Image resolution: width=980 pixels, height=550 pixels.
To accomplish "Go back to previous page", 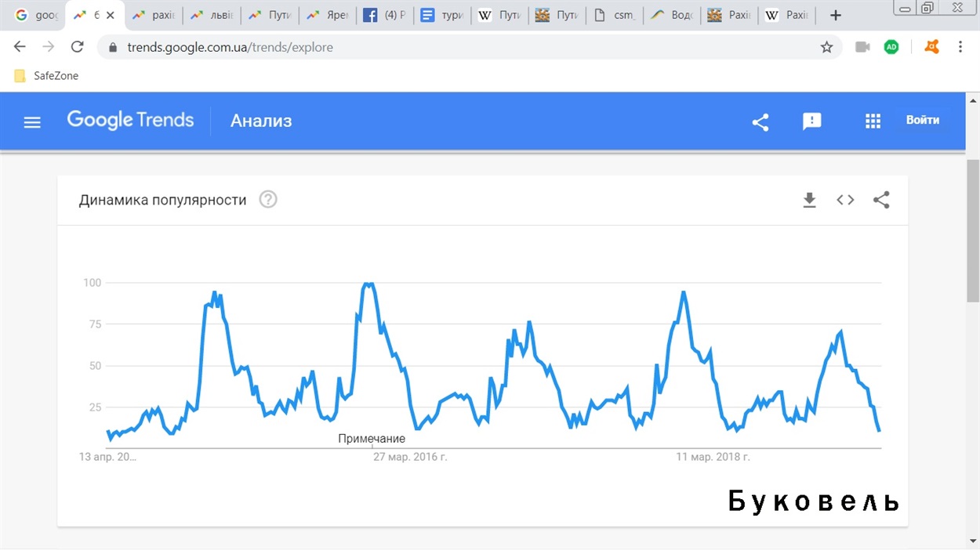I will coord(20,47).
